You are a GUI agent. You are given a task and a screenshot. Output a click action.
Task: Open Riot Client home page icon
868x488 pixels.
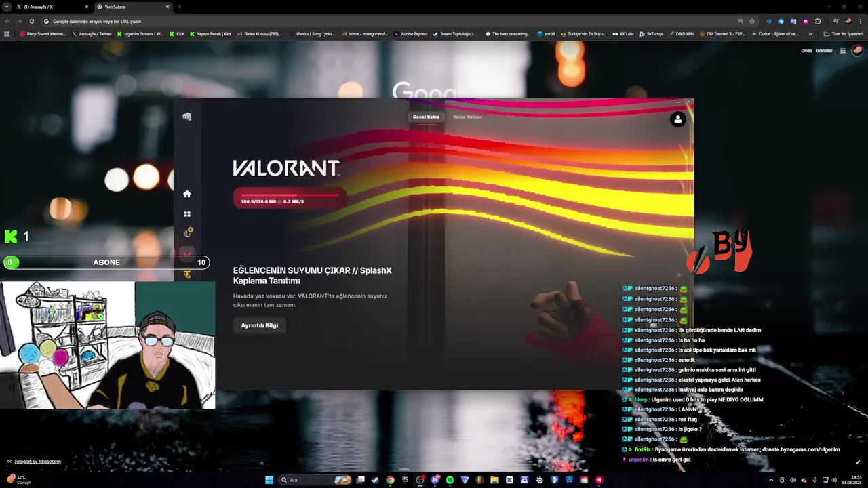click(x=187, y=194)
